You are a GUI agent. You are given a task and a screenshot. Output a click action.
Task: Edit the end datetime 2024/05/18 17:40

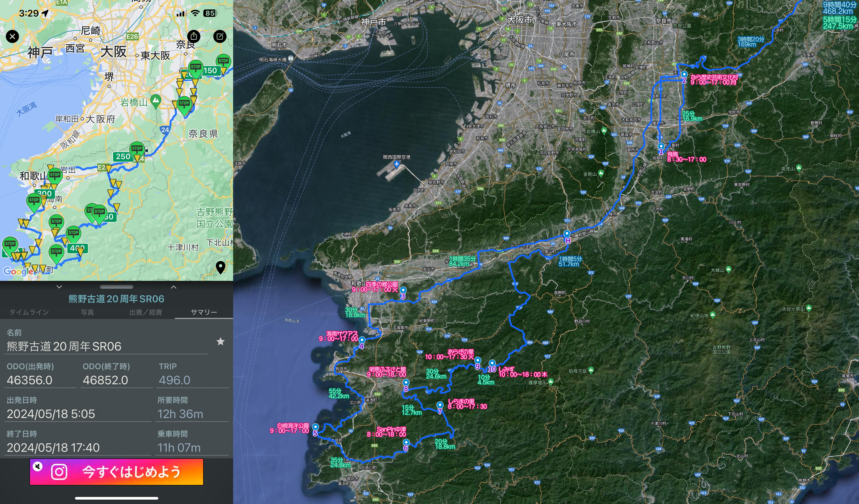tap(78, 448)
